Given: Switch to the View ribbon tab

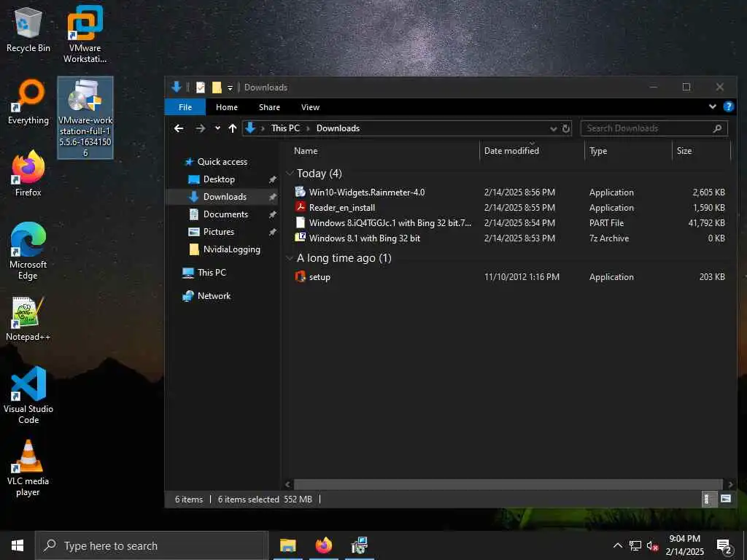Looking at the screenshot, I should tap(310, 107).
